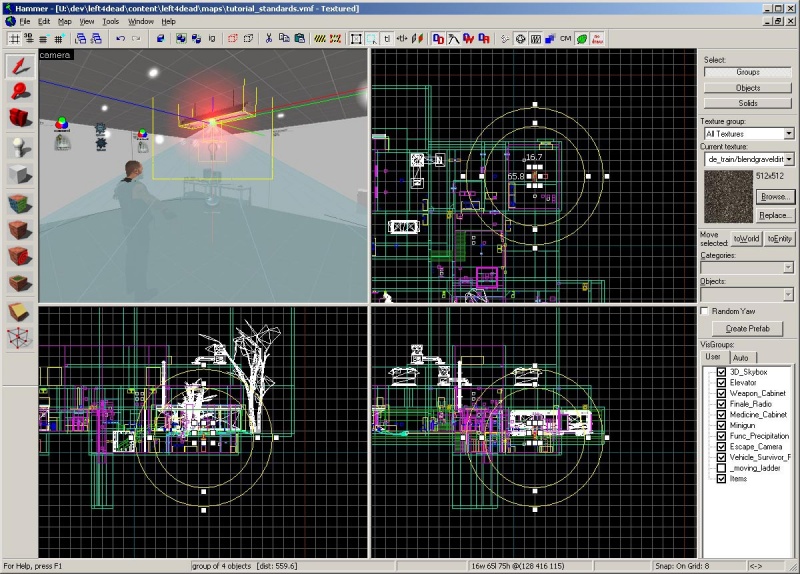This screenshot has height=574, width=800.
Task: Enable the _moving_ladder visgroup checkbox
Action: coord(721,468)
